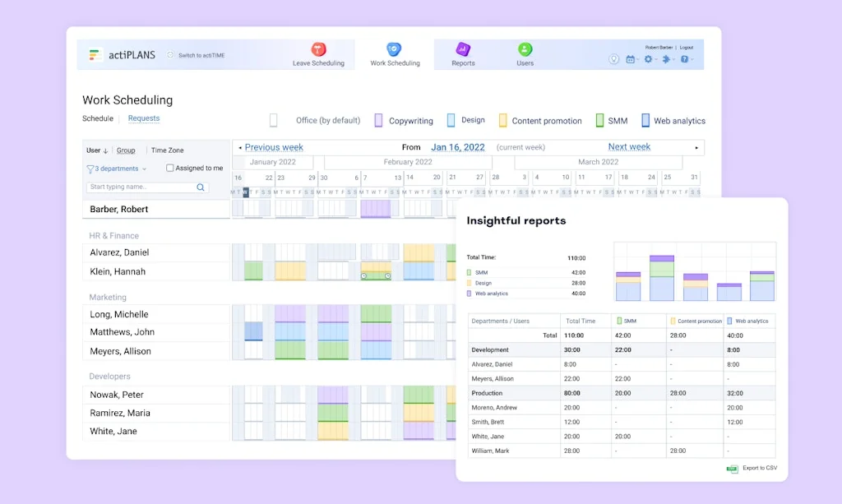Open the gear settings menu

[x=648, y=59]
